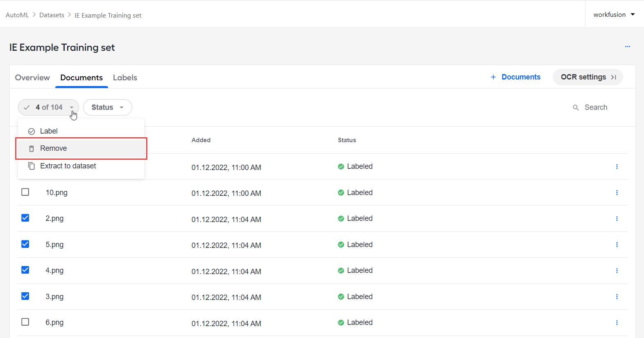Click the date in 10.png row

tap(226, 193)
